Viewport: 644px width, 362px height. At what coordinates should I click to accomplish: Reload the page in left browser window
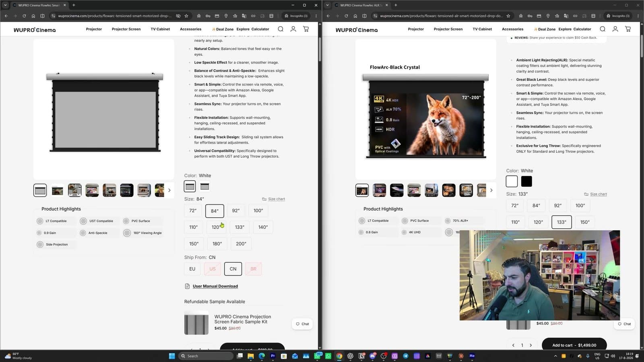click(24, 16)
